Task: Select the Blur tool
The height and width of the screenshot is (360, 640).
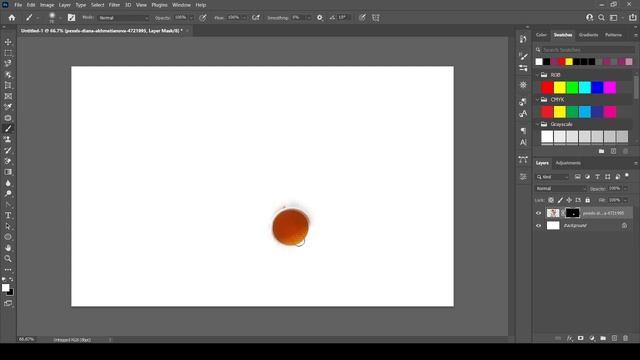Action: (8, 183)
